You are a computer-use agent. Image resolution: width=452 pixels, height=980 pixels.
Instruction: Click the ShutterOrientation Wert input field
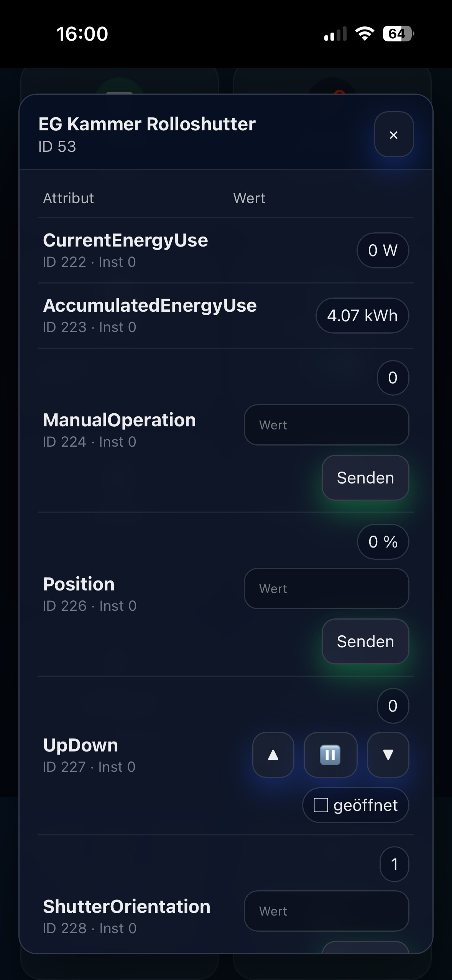point(326,911)
